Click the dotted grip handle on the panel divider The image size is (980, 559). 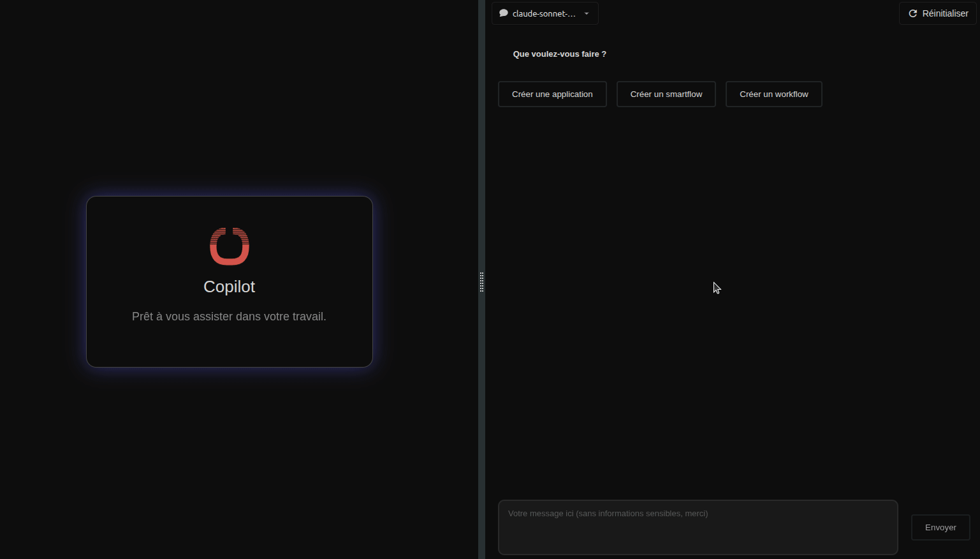tap(481, 282)
